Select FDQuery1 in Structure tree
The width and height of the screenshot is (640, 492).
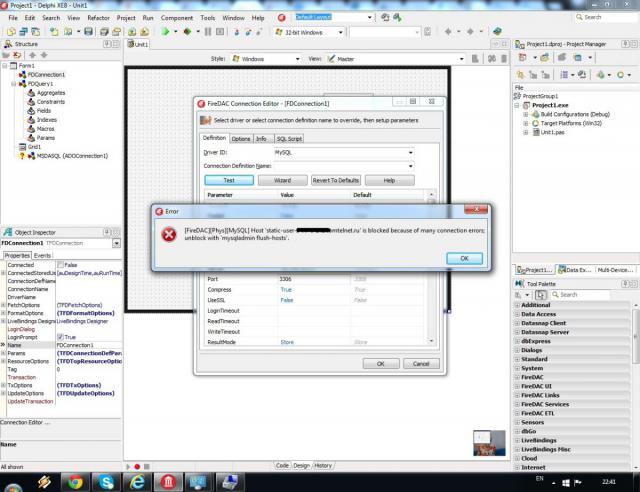click(x=40, y=84)
